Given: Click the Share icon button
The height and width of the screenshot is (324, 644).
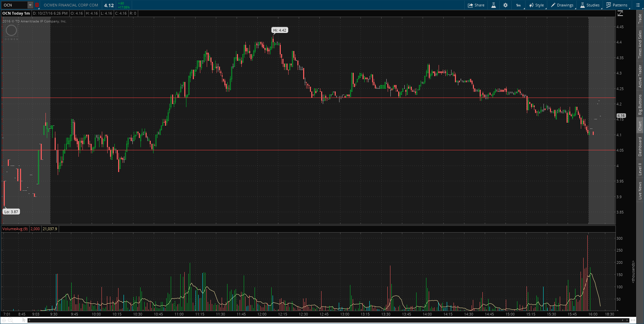Looking at the screenshot, I should pos(476,5).
